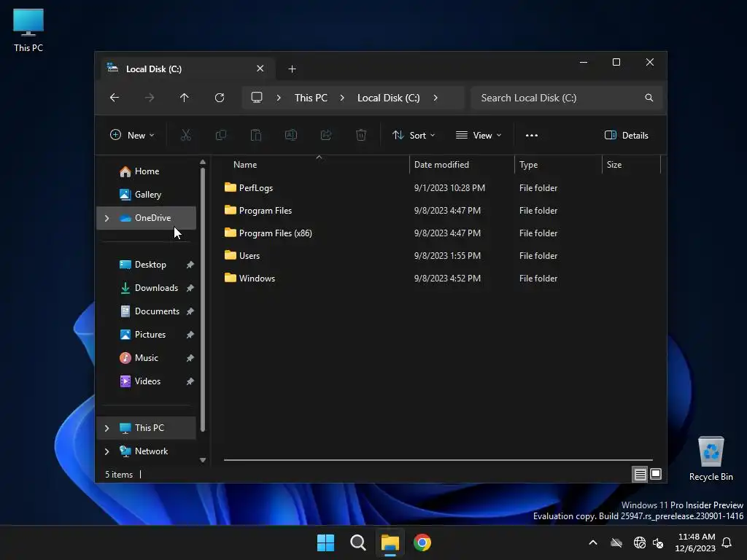Sort by Name column header
The image size is (747, 560).
coord(317,165)
